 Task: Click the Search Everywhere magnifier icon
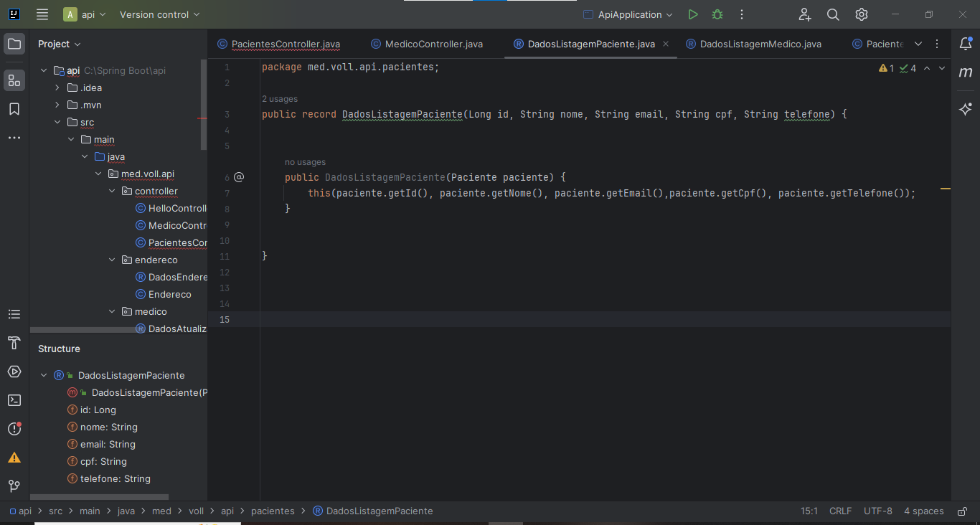(833, 14)
